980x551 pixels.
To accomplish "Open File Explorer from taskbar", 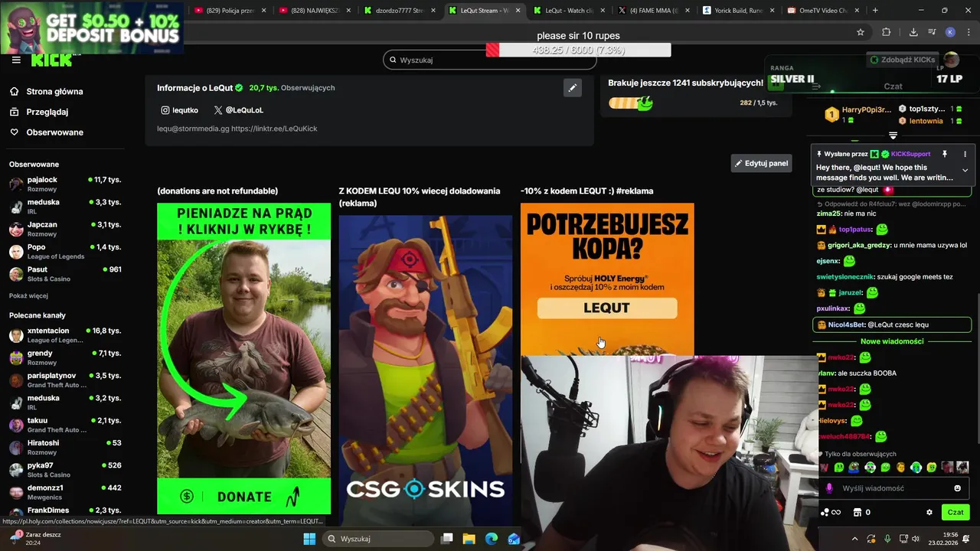I will coord(469,539).
